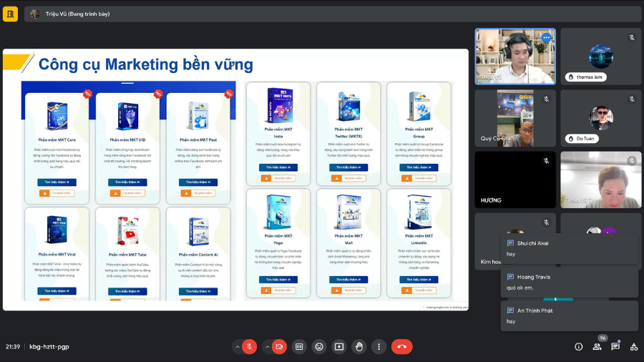Image resolution: width=644 pixels, height=362 pixels.
Task: Click download button under MKT Page
Action: coord(278,290)
